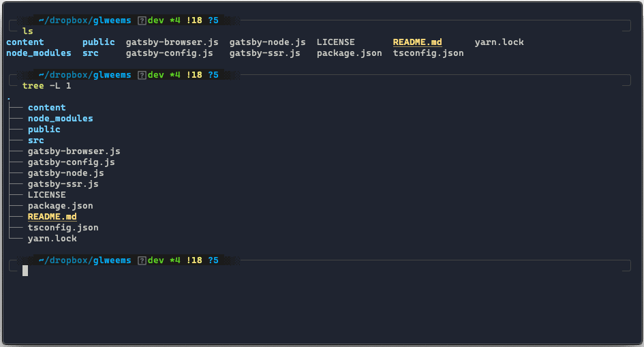Click the !18 status in the top prompt

tap(194, 20)
